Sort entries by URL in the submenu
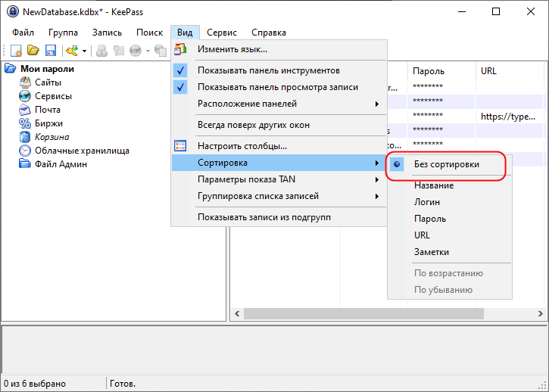 pos(450,235)
